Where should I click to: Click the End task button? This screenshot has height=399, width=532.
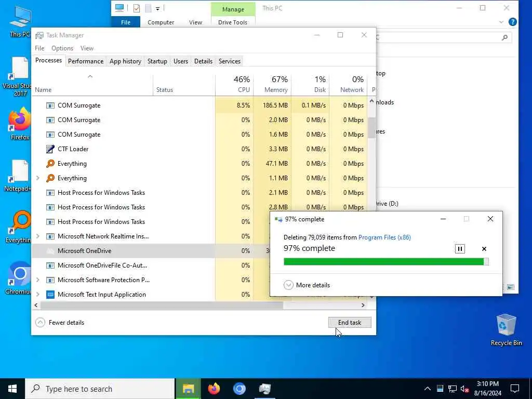click(x=350, y=322)
